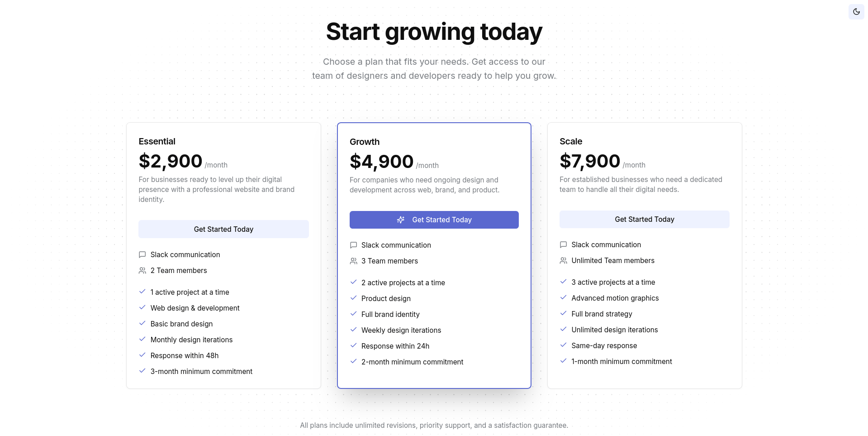Click the chat icon beside Growth Slack communication
This screenshot has width=868, height=436.
353,245
